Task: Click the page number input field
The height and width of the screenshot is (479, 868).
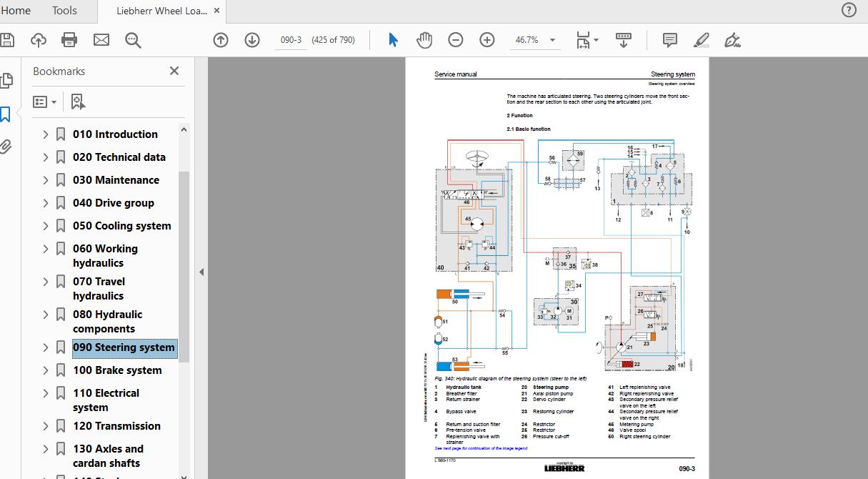Action: coord(291,40)
